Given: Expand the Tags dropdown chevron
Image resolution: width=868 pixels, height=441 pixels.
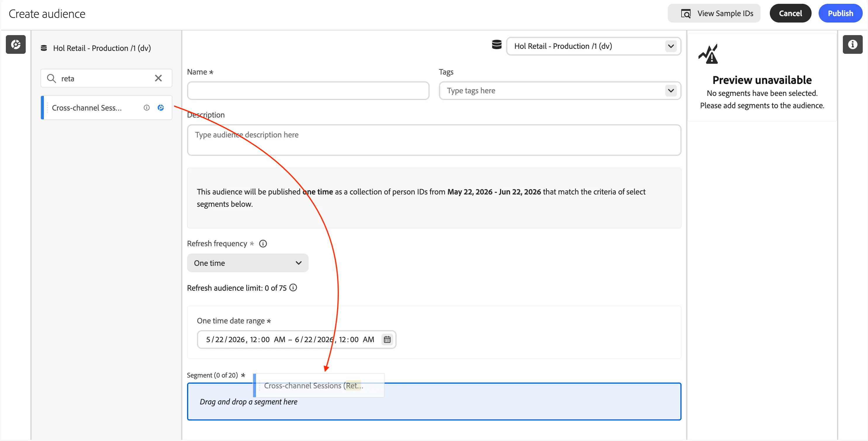Looking at the screenshot, I should (671, 90).
